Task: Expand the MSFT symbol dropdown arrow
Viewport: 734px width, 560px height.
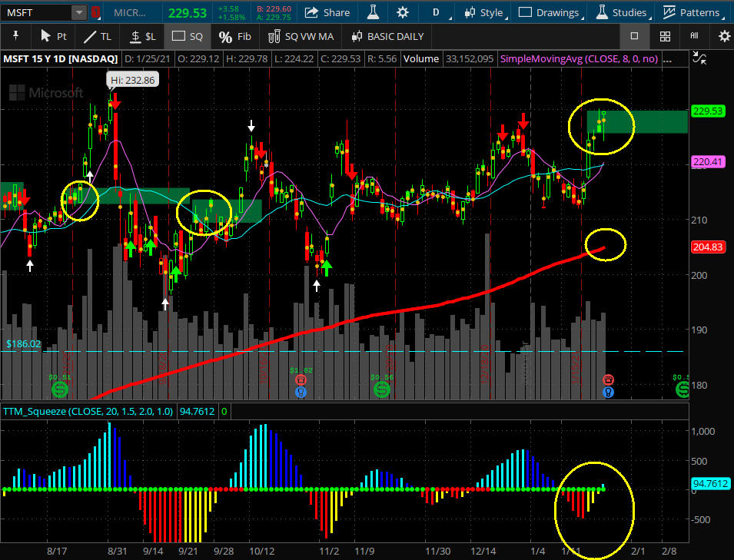Action: click(79, 12)
